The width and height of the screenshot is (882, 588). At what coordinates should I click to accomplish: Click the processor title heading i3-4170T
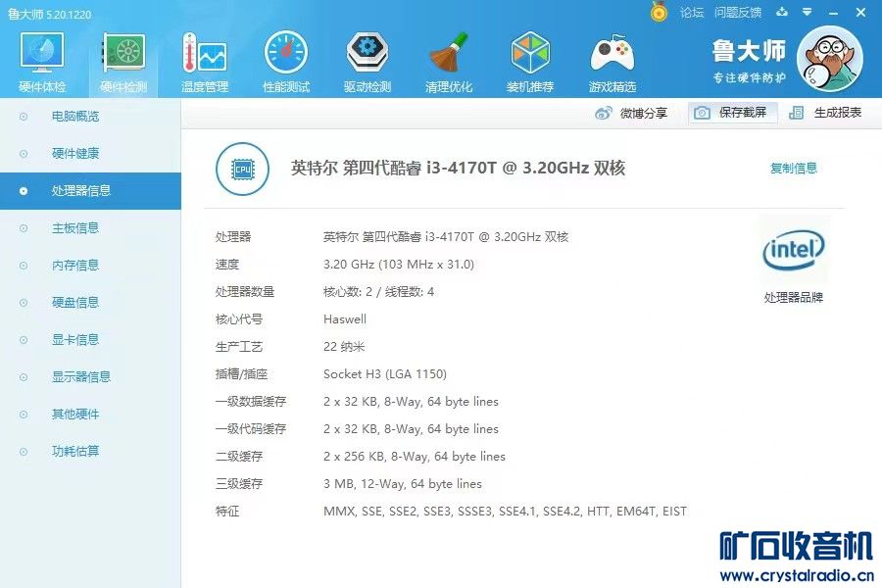(458, 169)
